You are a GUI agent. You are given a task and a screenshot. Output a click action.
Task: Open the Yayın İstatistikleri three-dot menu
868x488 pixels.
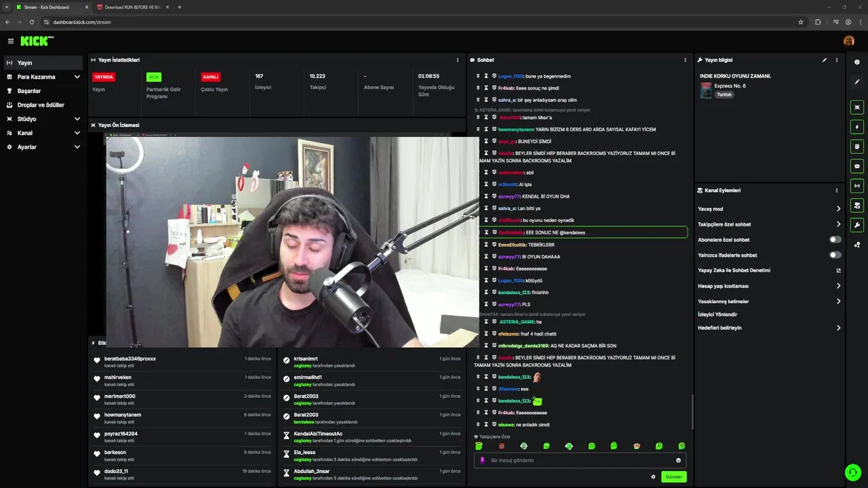click(x=457, y=60)
